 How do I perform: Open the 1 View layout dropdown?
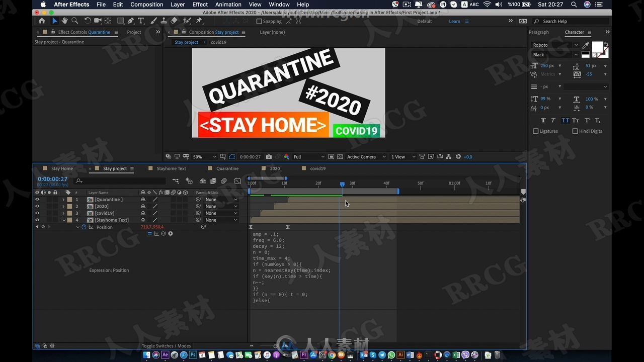click(403, 157)
